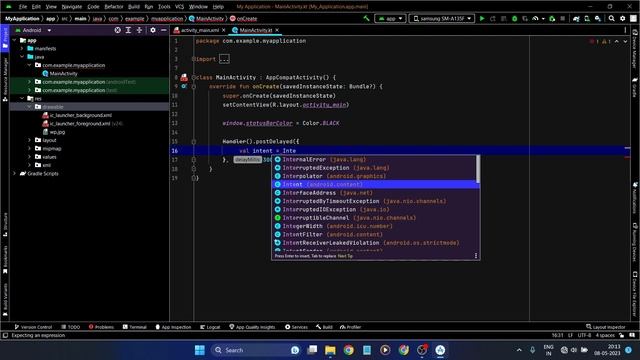
Task: Open Build Variants side tool window
Action: [5, 300]
